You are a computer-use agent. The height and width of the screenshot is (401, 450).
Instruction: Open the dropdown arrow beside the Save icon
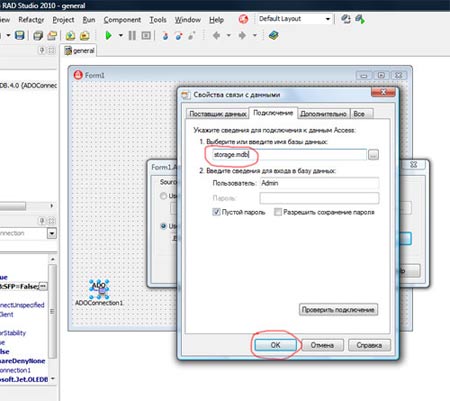coord(8,35)
